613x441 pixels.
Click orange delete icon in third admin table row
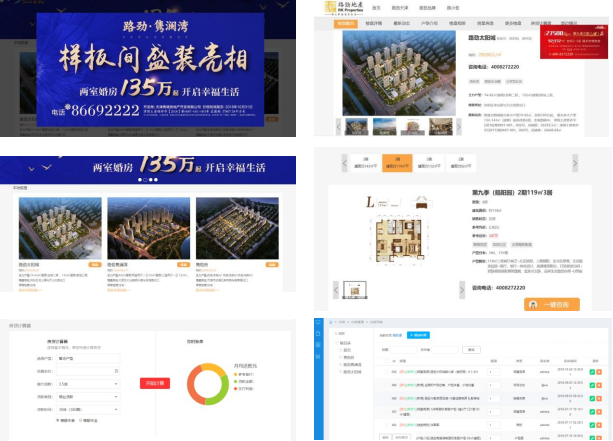coord(599,398)
